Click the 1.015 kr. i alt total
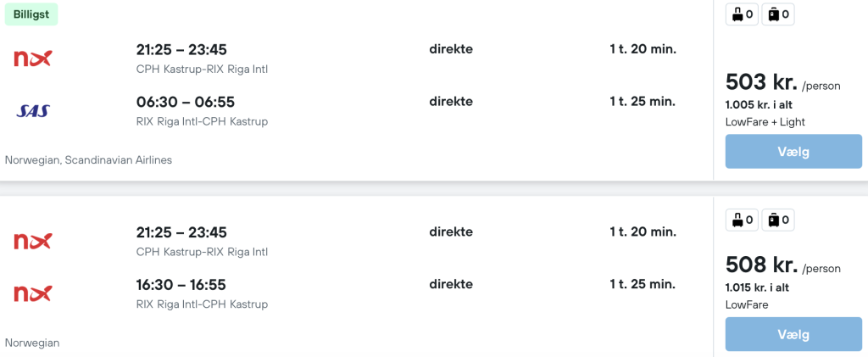 [x=759, y=287]
